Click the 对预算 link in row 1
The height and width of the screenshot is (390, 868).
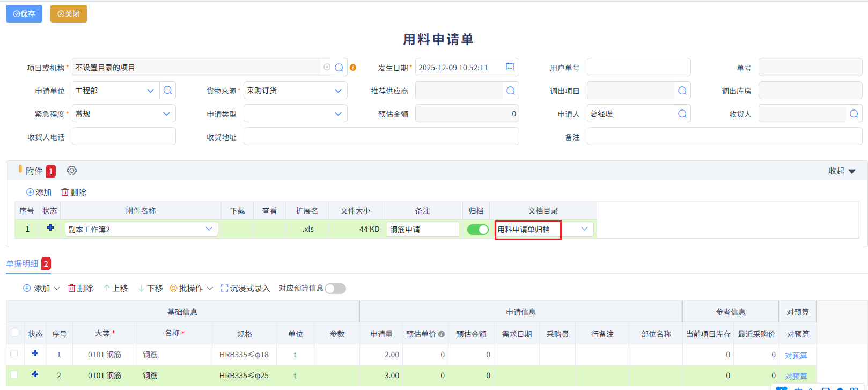point(796,355)
